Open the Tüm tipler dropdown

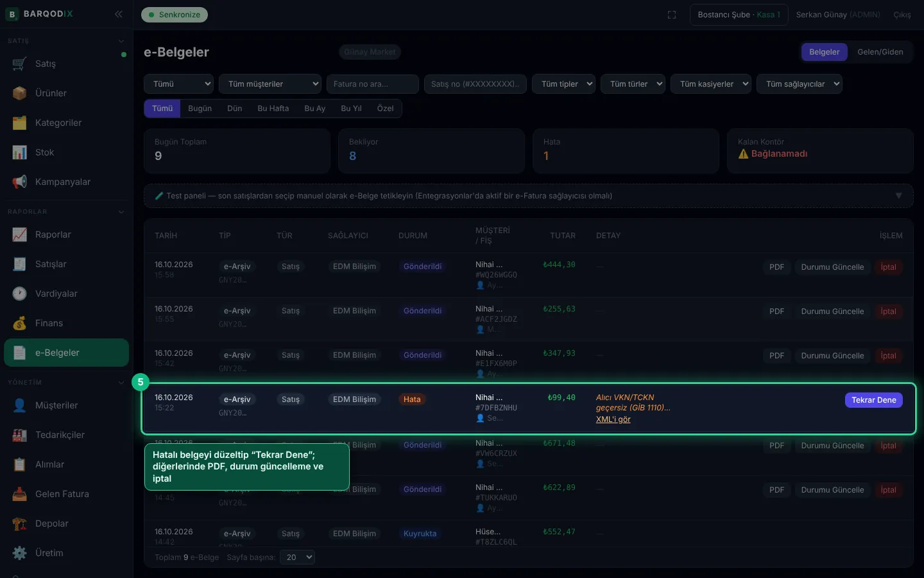tap(564, 84)
